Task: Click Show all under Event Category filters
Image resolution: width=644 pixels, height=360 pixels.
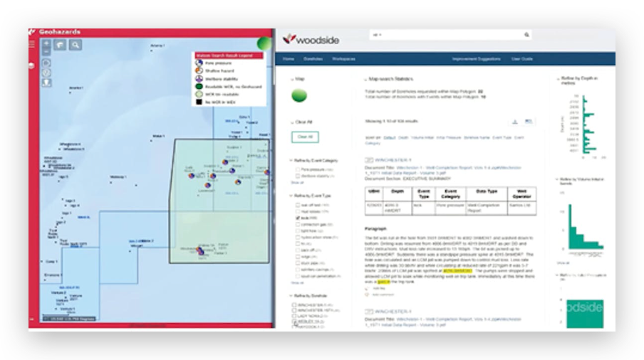Action: (x=297, y=182)
